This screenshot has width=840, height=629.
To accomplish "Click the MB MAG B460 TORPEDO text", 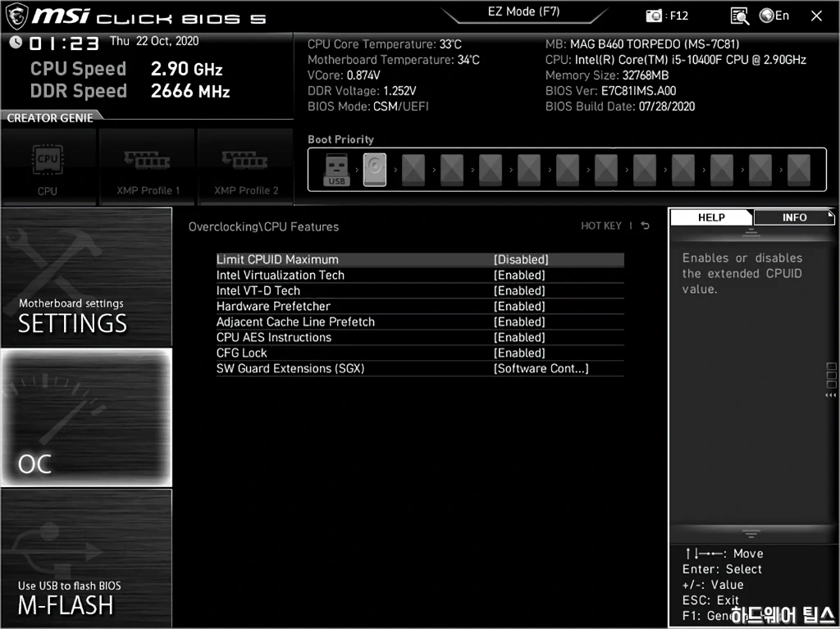I will 642,44.
